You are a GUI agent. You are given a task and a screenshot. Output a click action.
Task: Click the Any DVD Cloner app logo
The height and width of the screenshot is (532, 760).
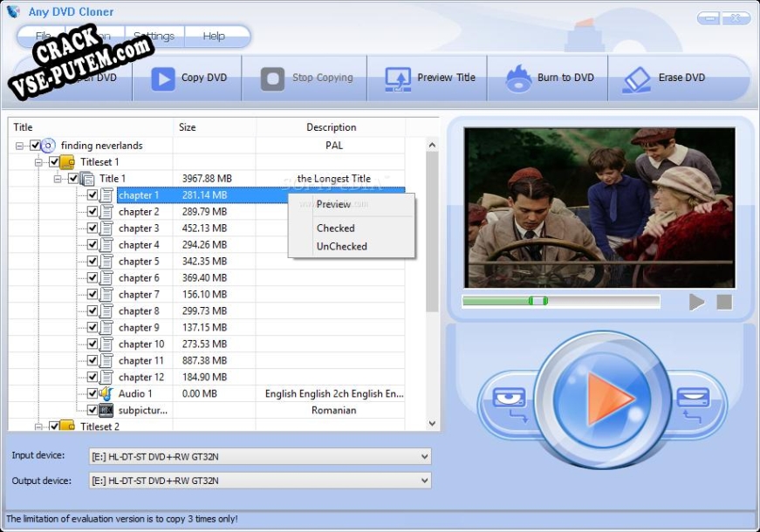point(13,11)
